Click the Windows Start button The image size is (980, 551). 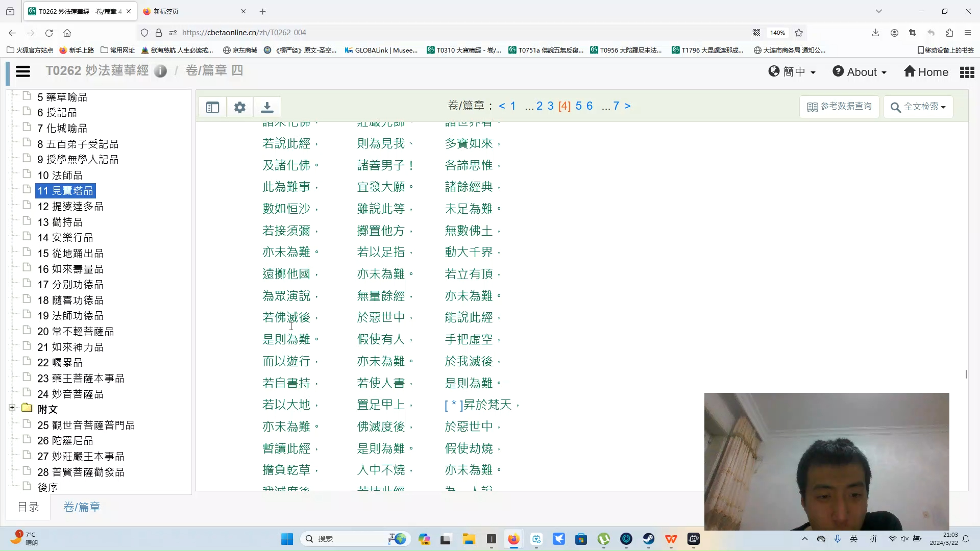[x=287, y=539]
